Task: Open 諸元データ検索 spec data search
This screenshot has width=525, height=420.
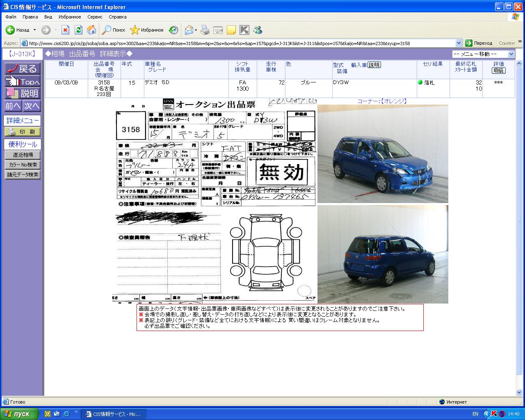Action: click(x=23, y=175)
